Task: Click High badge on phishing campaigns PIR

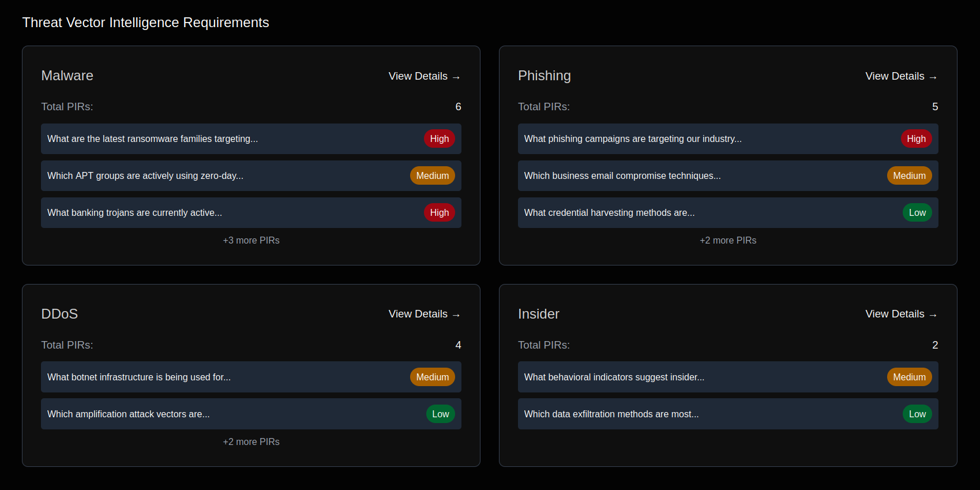Action: (x=916, y=139)
